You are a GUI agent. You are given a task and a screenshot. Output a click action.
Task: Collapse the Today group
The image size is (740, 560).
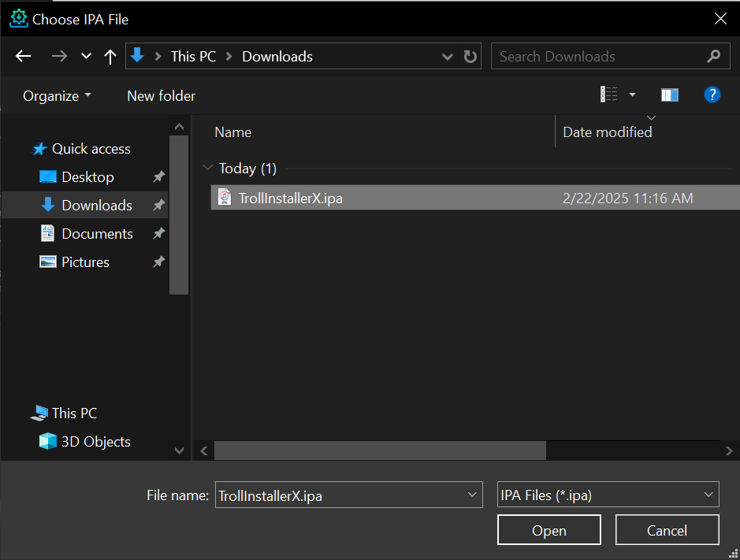(208, 169)
